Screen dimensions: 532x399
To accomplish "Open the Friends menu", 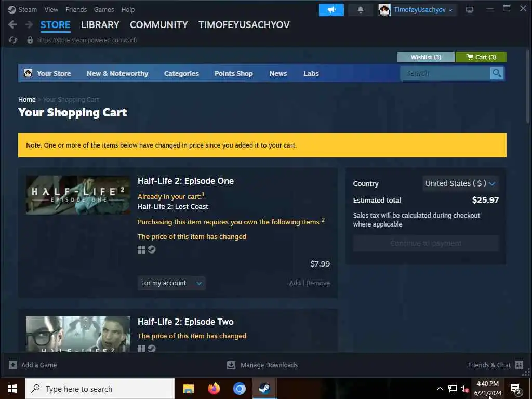I will (x=76, y=9).
